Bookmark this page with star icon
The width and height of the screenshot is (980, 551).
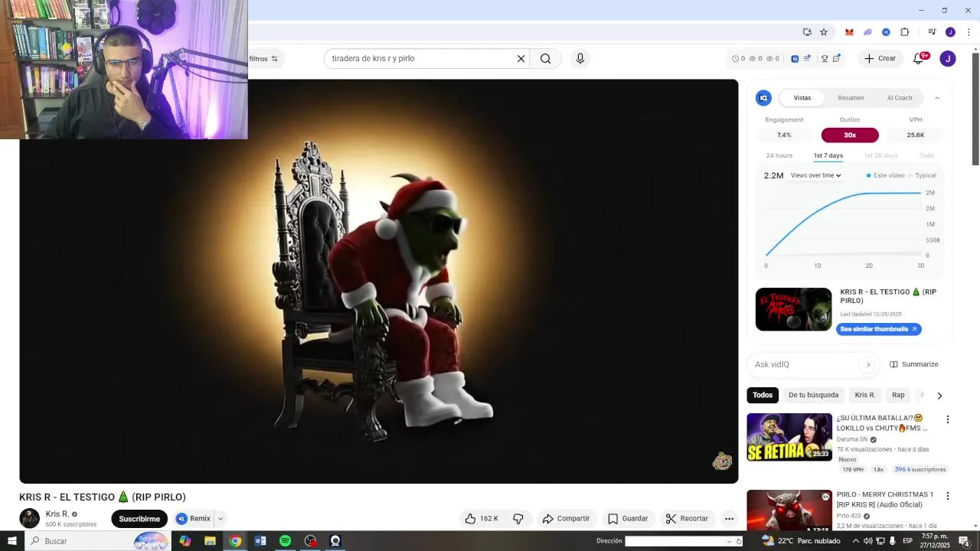click(x=824, y=32)
